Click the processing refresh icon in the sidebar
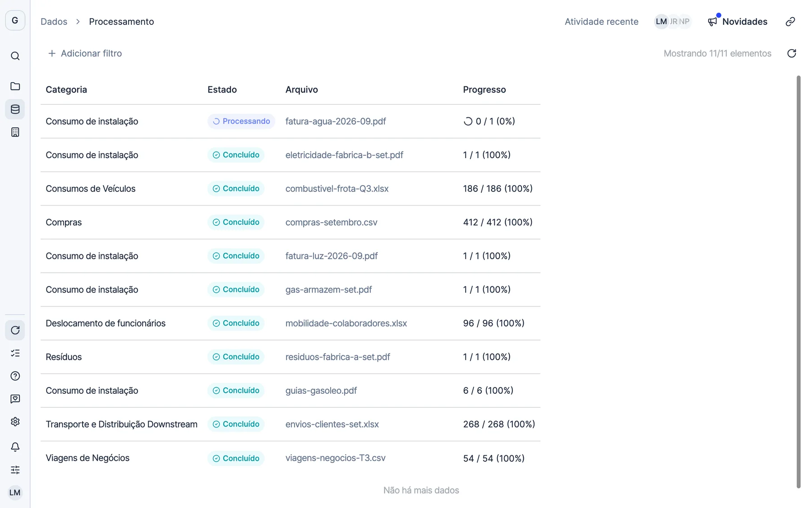812x508 pixels. pyautogui.click(x=15, y=330)
